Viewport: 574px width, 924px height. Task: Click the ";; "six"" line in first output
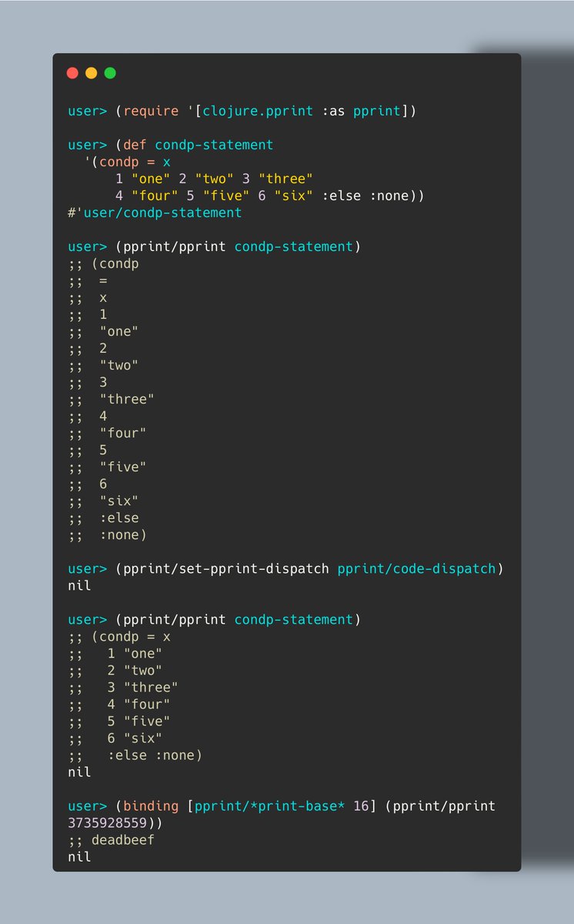(x=103, y=500)
